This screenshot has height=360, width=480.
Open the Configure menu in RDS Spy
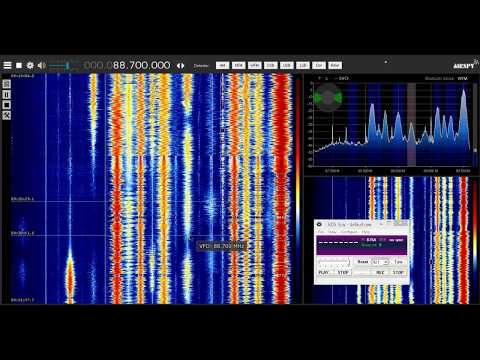coord(349,232)
